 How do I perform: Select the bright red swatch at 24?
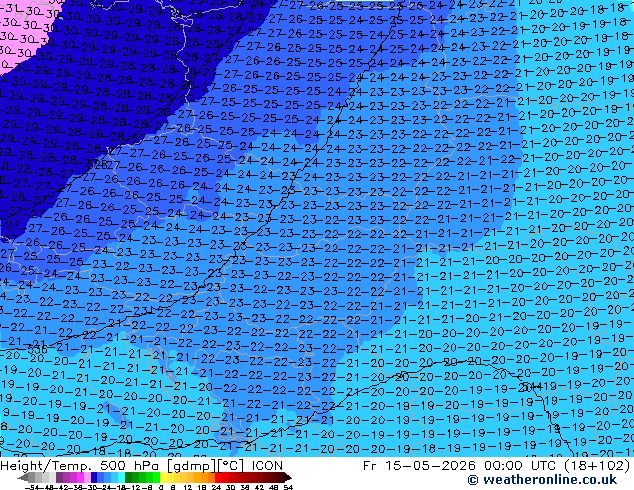(x=218, y=477)
